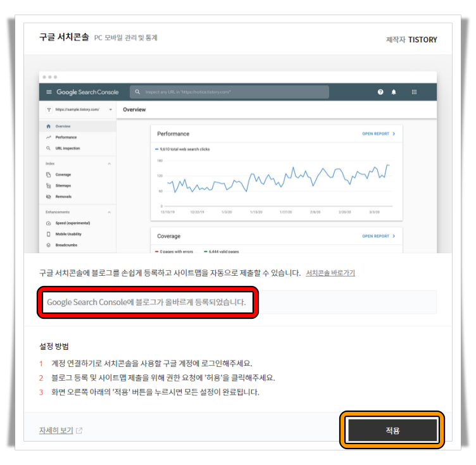Screen dimensions: 476x465
Task: Open the 자세히 보기 details link
Action: click(56, 430)
